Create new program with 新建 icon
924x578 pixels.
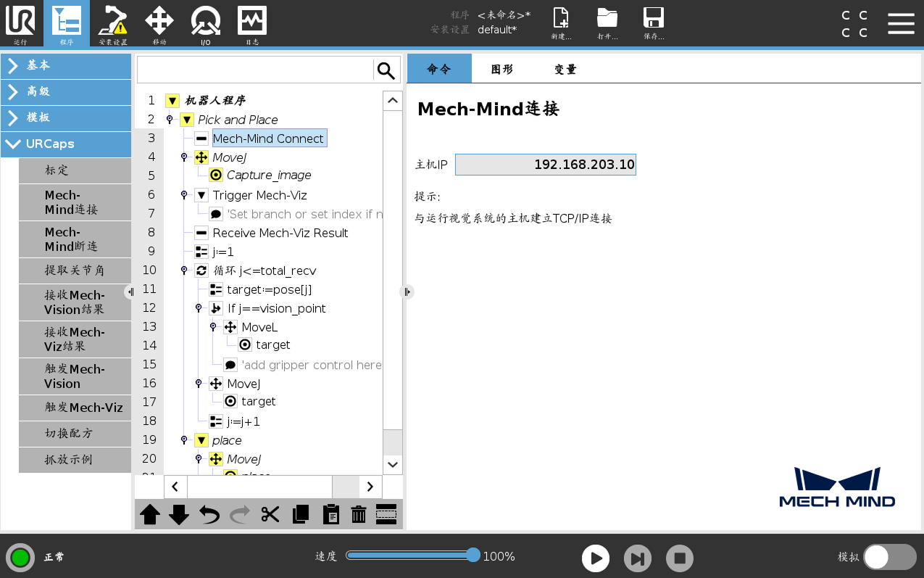(562, 23)
